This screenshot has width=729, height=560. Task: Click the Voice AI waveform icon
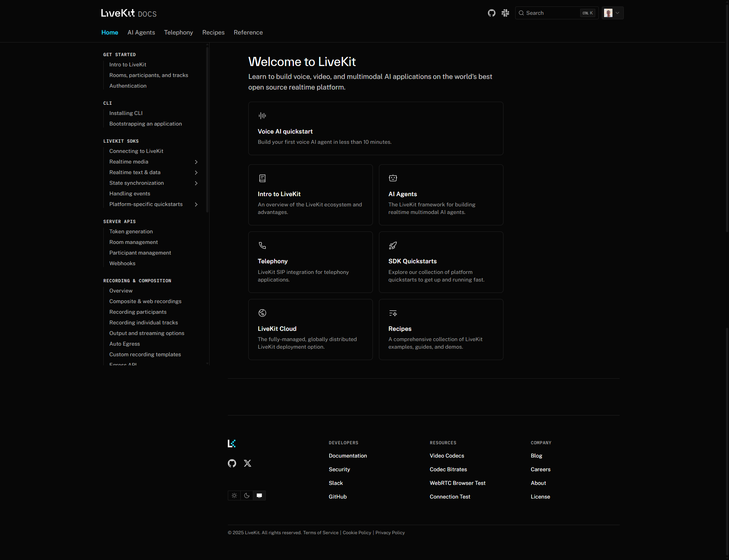point(262,116)
